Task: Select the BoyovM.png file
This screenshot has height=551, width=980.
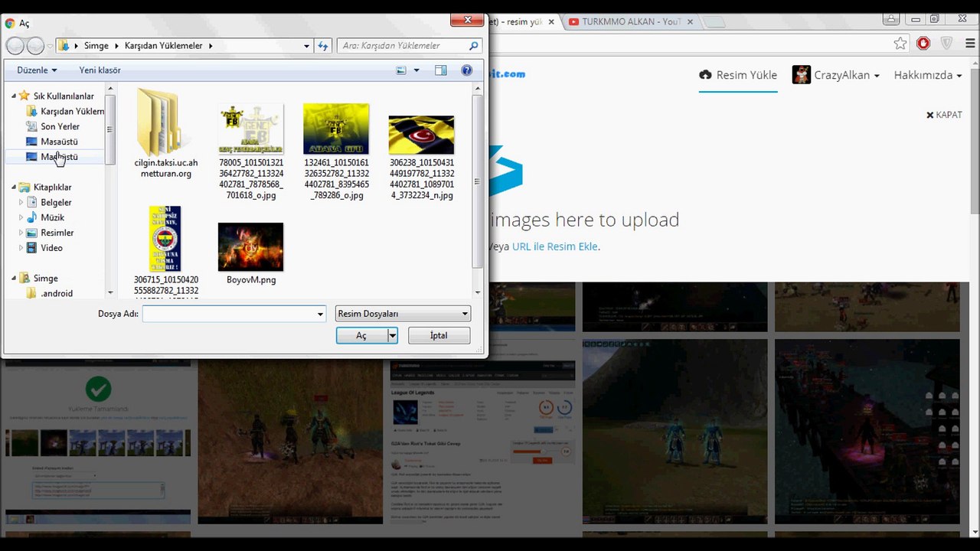Action: pos(251,253)
